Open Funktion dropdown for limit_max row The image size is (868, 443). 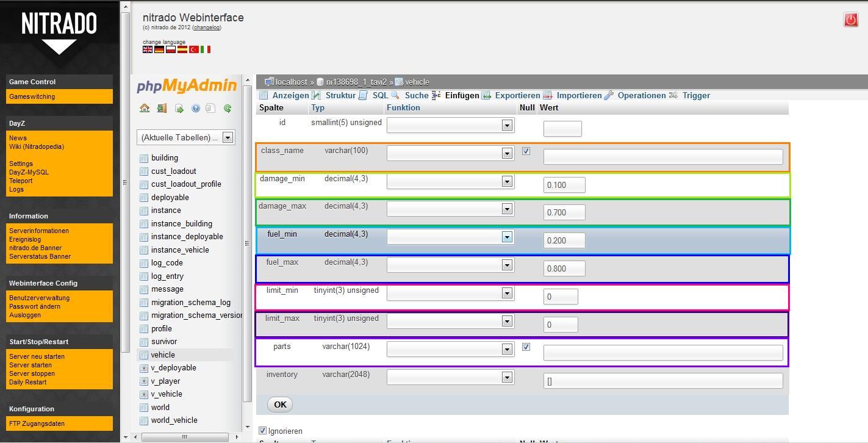coord(450,321)
